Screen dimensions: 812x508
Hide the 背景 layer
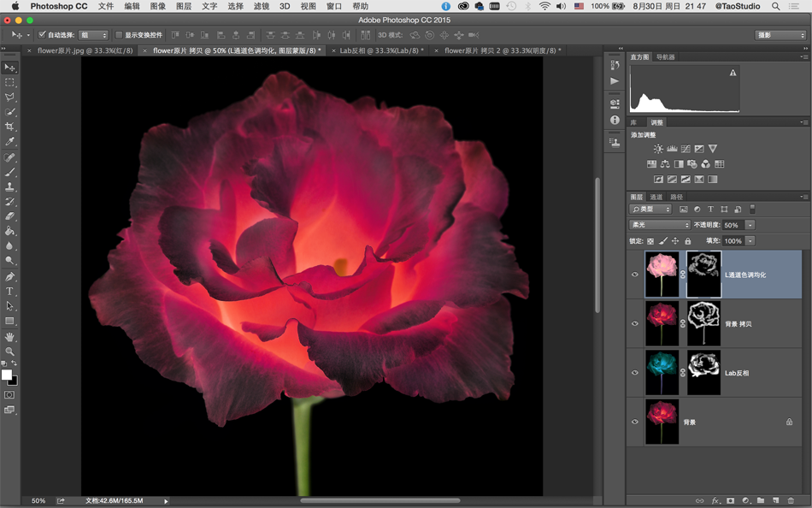(x=635, y=422)
